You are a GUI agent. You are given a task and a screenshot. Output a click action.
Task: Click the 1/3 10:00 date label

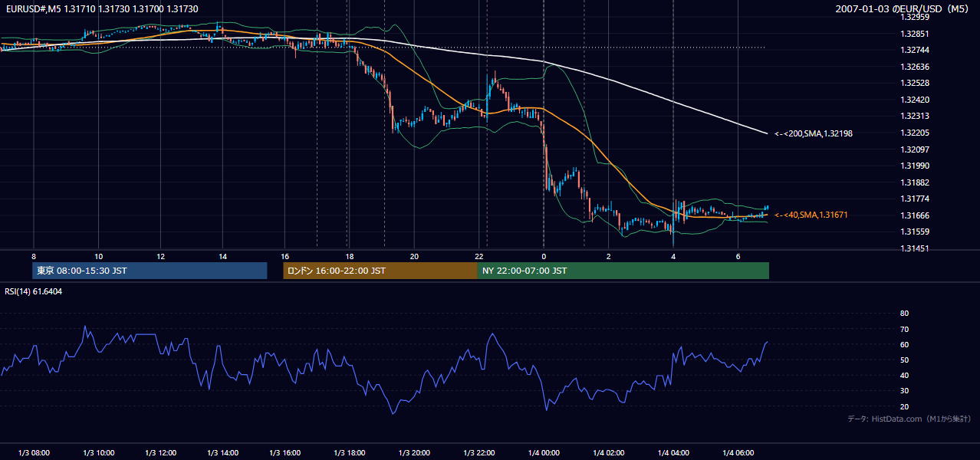click(99, 453)
